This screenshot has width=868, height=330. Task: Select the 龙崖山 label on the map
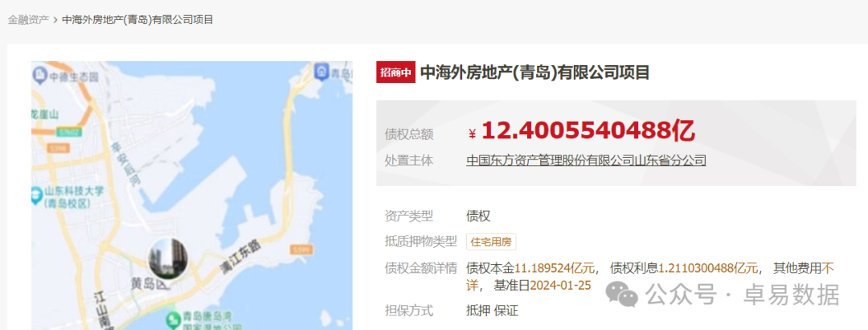coord(45,115)
